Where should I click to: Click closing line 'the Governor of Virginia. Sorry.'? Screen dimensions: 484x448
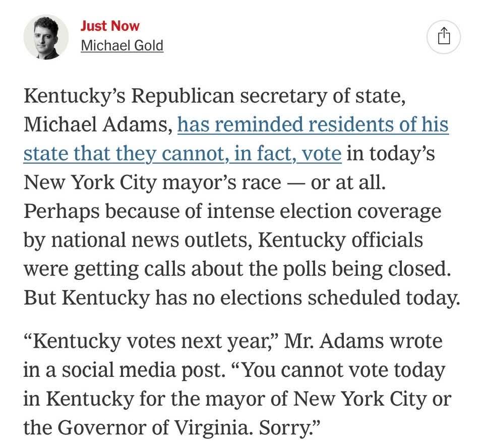171,428
